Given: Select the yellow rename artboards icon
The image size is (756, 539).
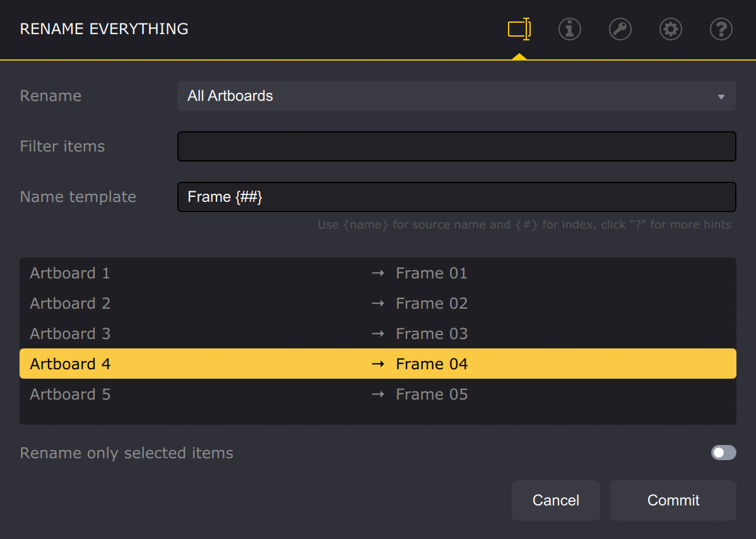Looking at the screenshot, I should coord(519,29).
